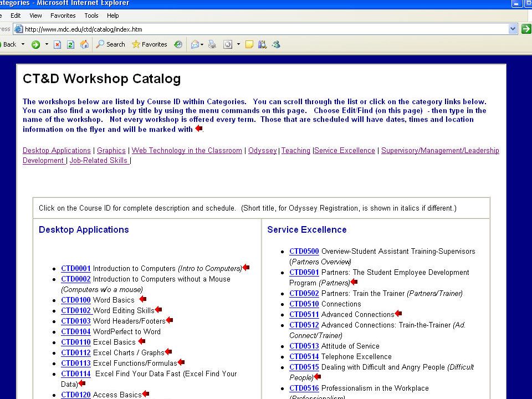Open course CTD0002 link
This screenshot has height=399, width=532.
coord(76,279)
